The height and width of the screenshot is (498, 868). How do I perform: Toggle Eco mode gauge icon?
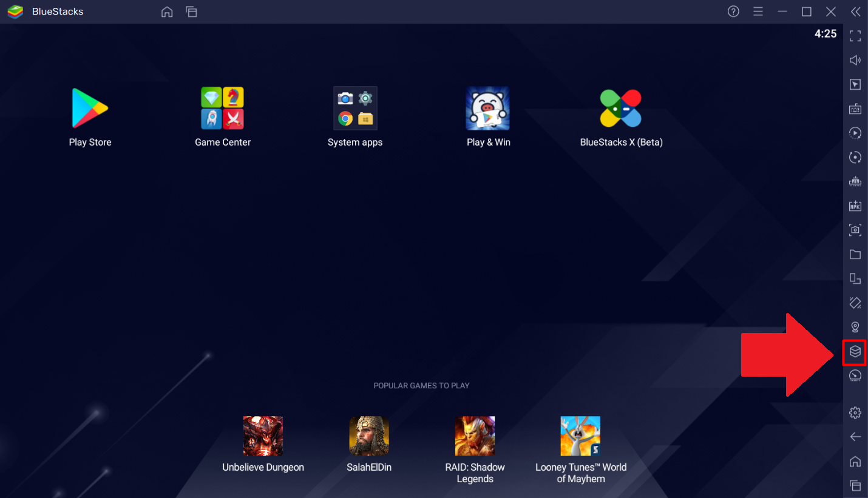point(855,375)
